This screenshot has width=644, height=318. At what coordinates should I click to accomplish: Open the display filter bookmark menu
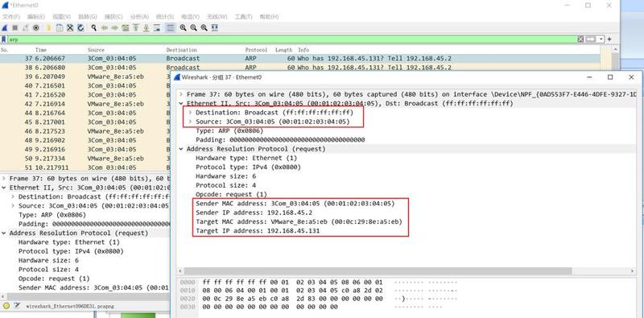(4, 39)
